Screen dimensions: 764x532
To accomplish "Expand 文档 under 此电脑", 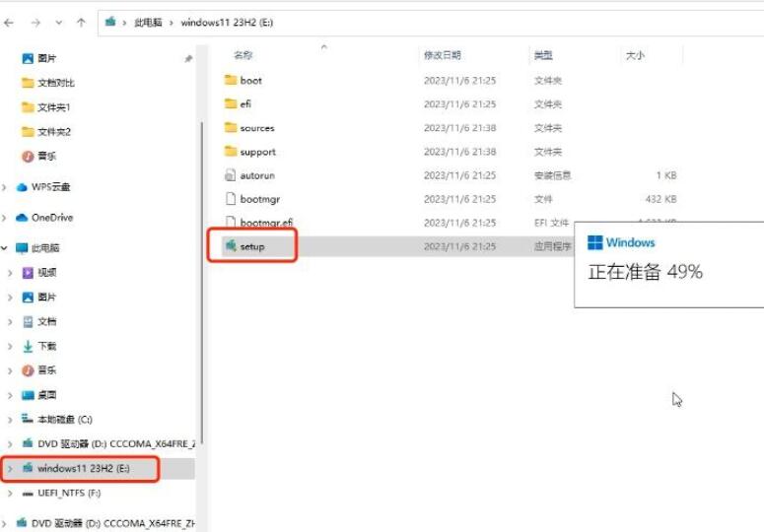I will (10, 322).
